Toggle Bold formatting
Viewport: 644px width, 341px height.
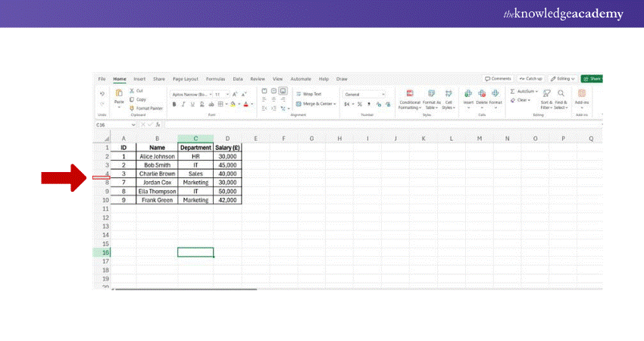tap(174, 105)
